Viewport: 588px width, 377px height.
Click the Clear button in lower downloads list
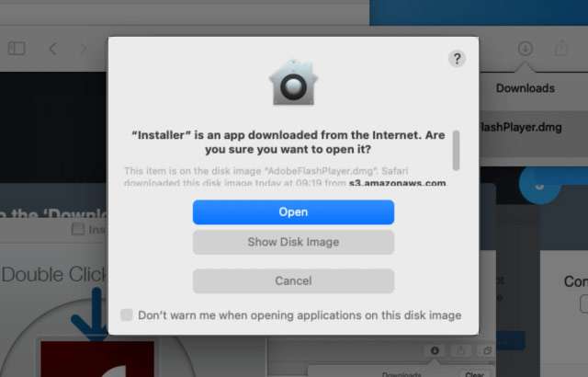tap(474, 374)
